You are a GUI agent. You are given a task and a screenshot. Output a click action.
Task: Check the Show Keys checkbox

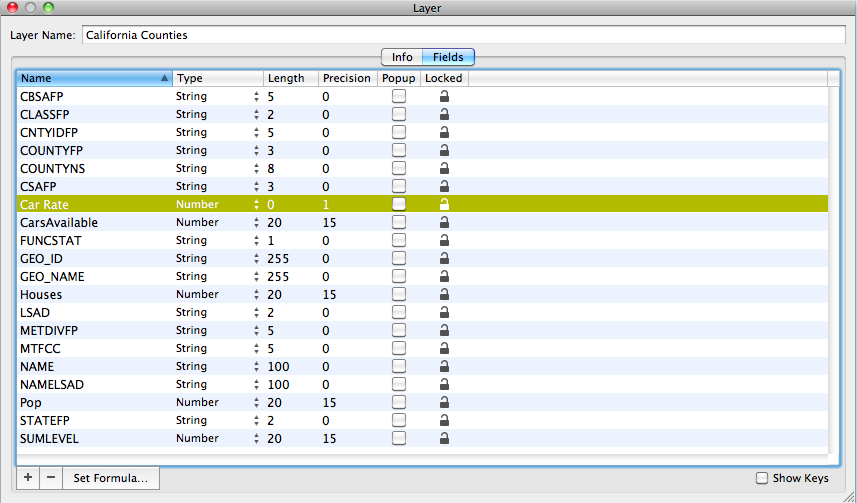762,478
